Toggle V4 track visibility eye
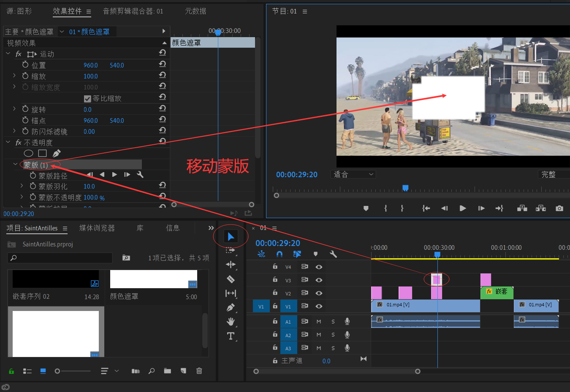Viewport: 570px width, 392px height. coord(319,267)
